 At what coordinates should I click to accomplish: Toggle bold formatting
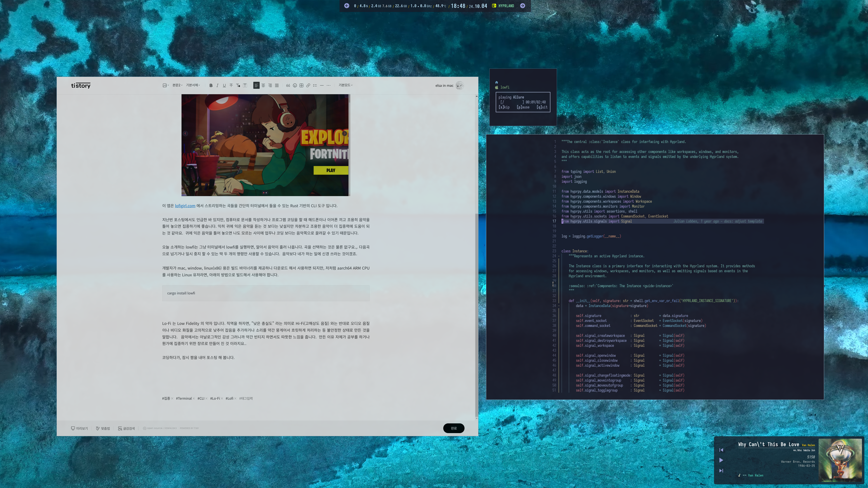click(211, 86)
